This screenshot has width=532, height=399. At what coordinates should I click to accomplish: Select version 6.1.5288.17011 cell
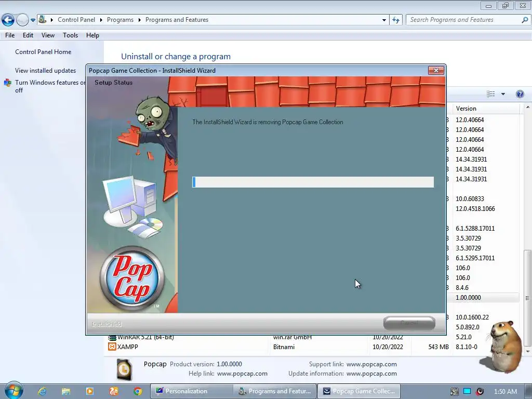pos(475,229)
